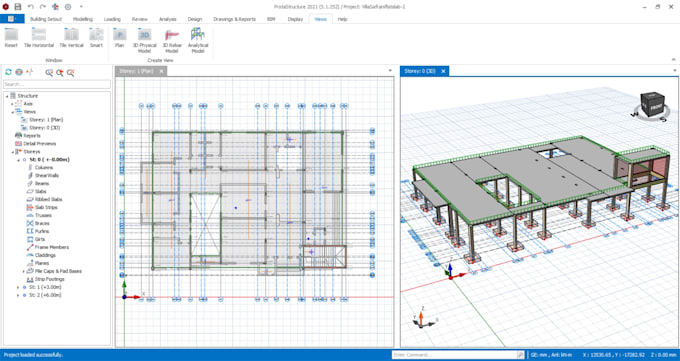Select the Strip Footings tree item
Viewport: 680px width, 361px height.
(x=49, y=279)
